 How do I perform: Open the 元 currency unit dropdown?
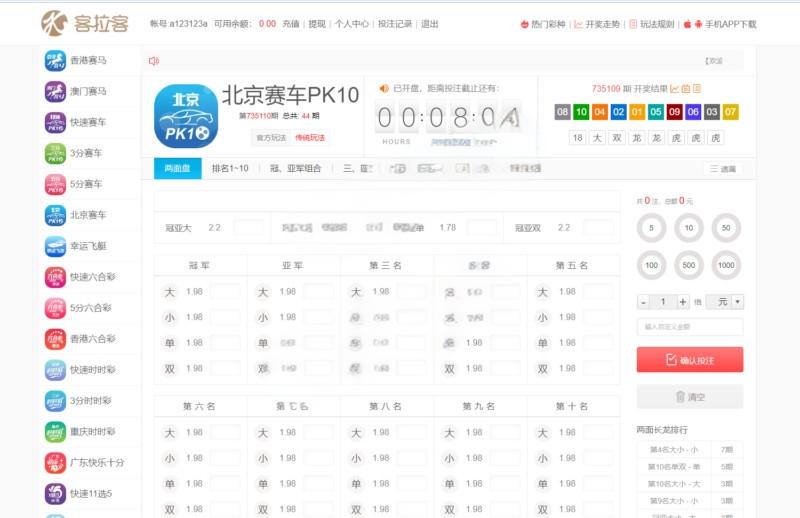click(x=724, y=301)
